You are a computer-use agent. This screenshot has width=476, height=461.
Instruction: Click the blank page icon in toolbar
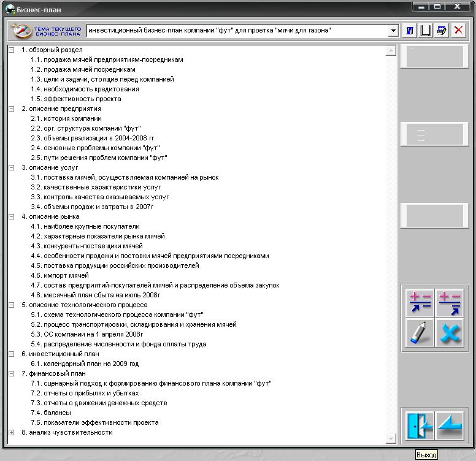coord(425,31)
